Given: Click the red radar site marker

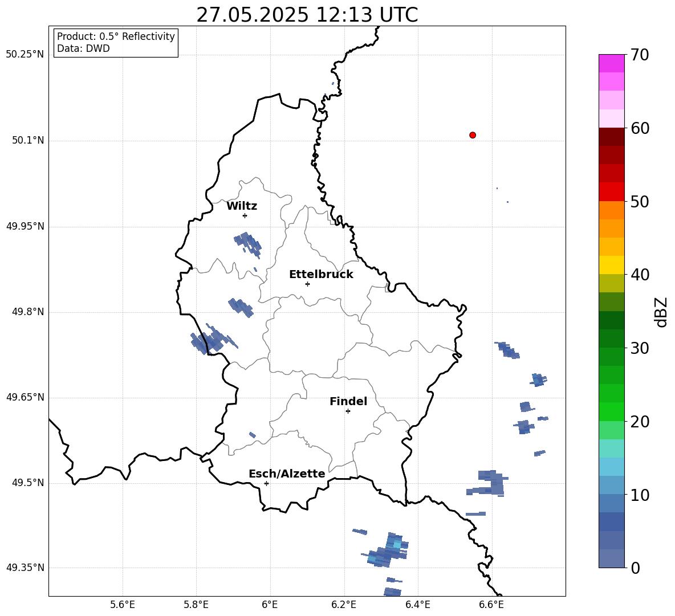Looking at the screenshot, I should [x=473, y=135].
